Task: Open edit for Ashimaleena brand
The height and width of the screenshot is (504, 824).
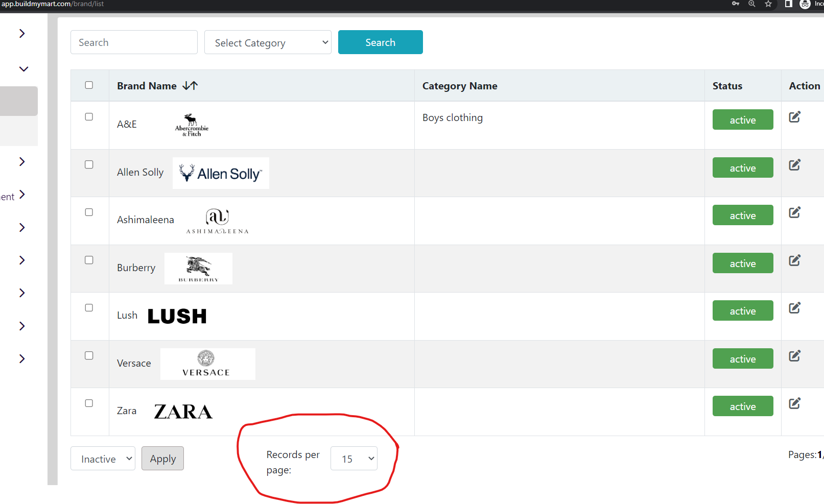Action: pyautogui.click(x=794, y=212)
